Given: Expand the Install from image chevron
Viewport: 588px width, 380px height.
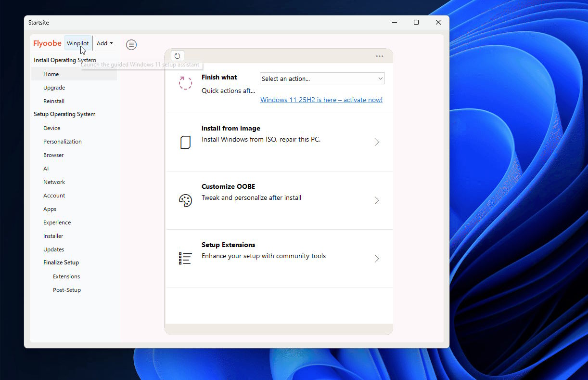Looking at the screenshot, I should 377,142.
